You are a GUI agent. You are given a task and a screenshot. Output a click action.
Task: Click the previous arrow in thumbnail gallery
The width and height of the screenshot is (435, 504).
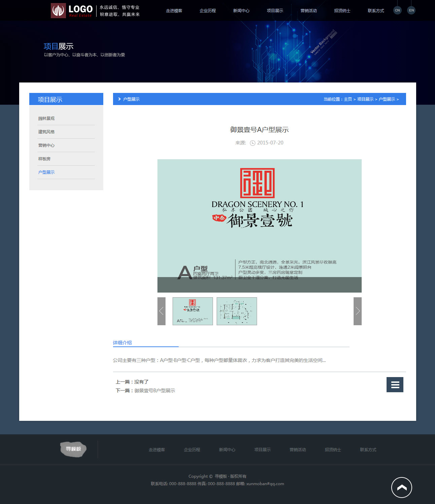(161, 311)
